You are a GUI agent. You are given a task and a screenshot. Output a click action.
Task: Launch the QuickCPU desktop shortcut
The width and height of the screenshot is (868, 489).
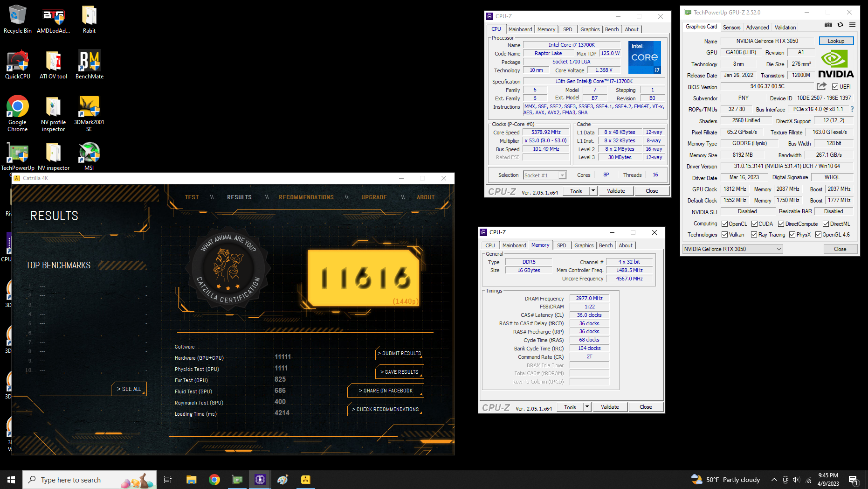click(x=18, y=65)
